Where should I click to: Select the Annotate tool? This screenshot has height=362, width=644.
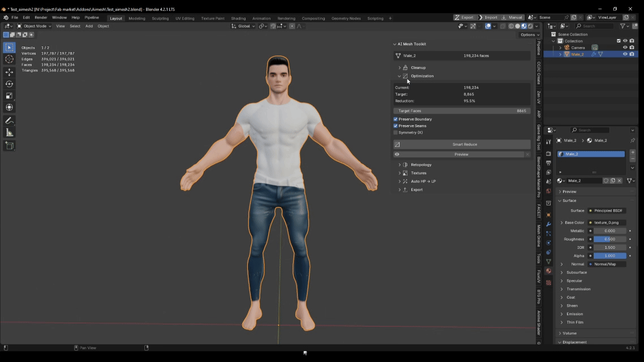coord(9,120)
